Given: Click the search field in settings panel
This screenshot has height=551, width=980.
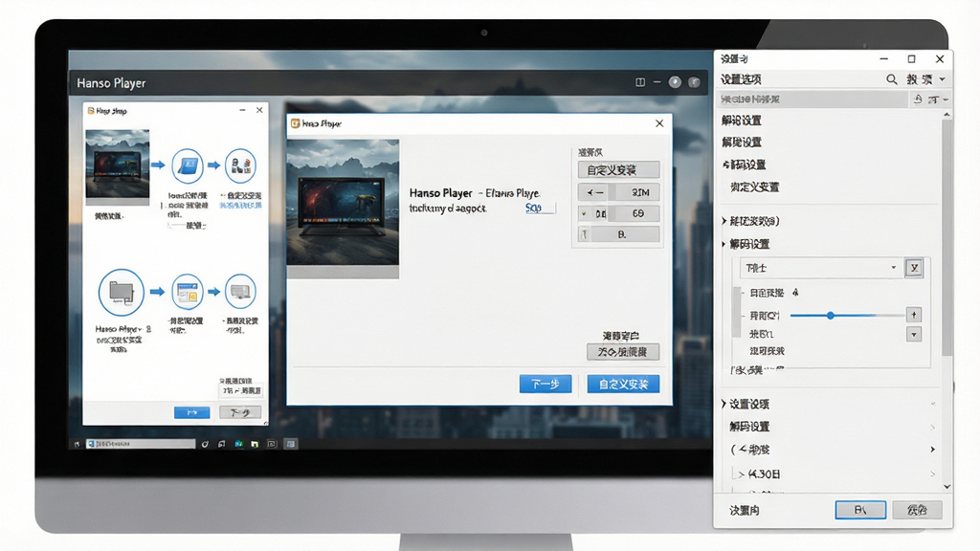Looking at the screenshot, I should coord(813,99).
